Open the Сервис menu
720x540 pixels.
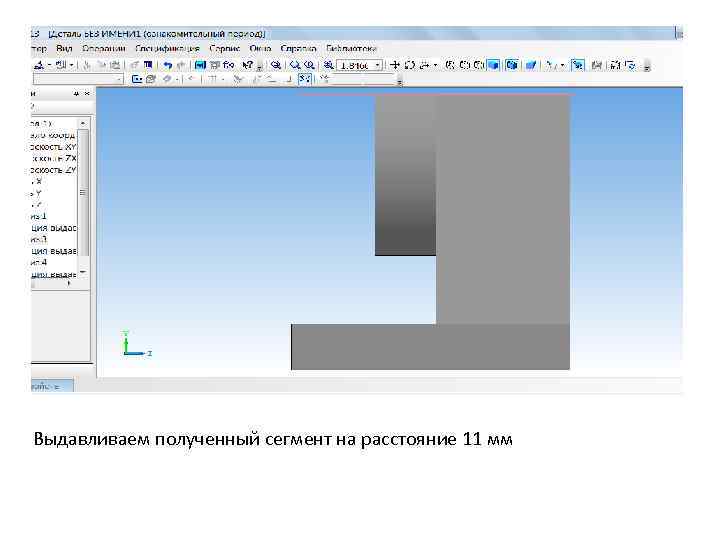click(x=225, y=48)
